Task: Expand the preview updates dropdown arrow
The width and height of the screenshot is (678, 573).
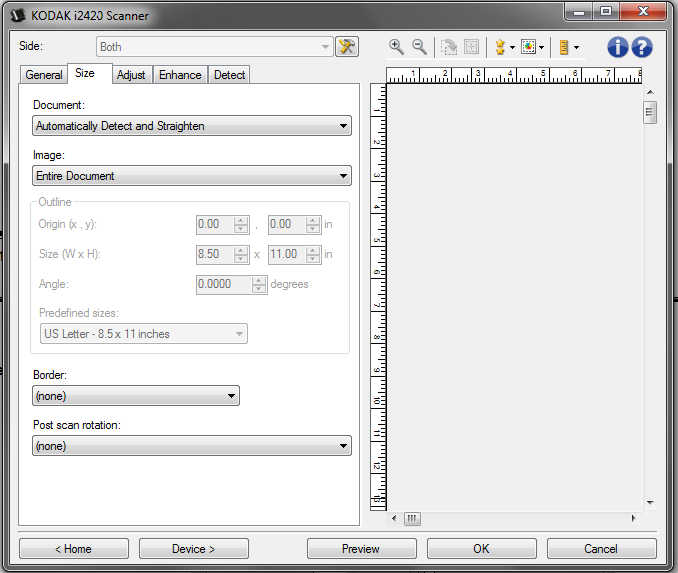Action: pyautogui.click(x=541, y=48)
